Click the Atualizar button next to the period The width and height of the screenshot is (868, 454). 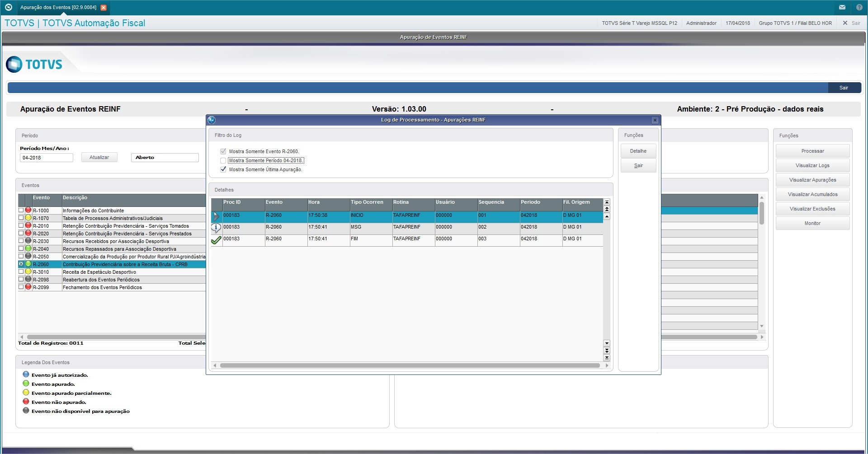coord(99,158)
